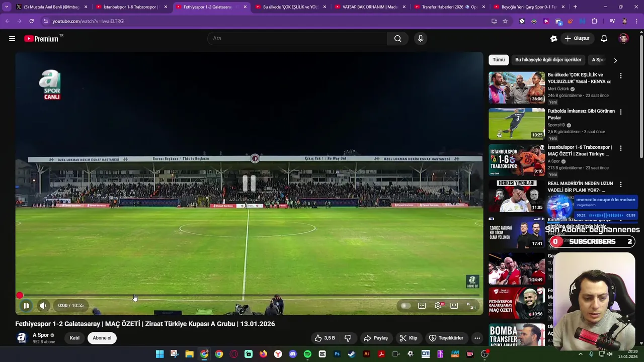The image size is (644, 362).
Task: Enter fullscreen mode
Action: pos(470,306)
